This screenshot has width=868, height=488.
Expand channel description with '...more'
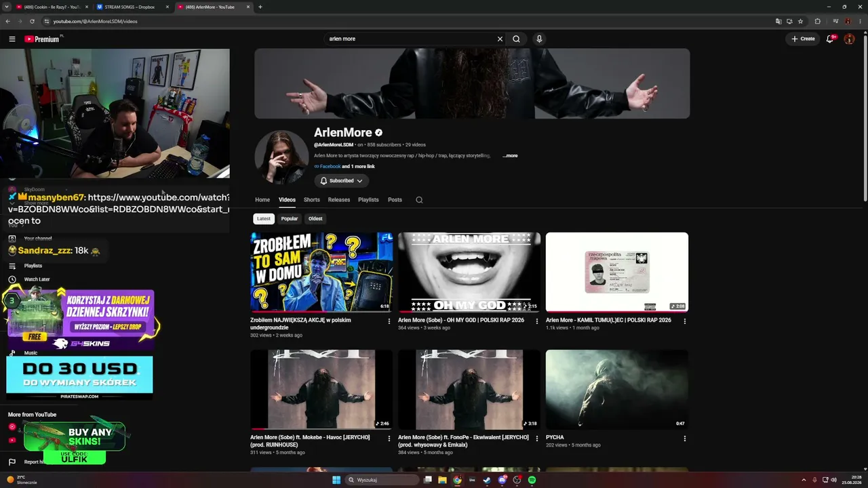[510, 156]
